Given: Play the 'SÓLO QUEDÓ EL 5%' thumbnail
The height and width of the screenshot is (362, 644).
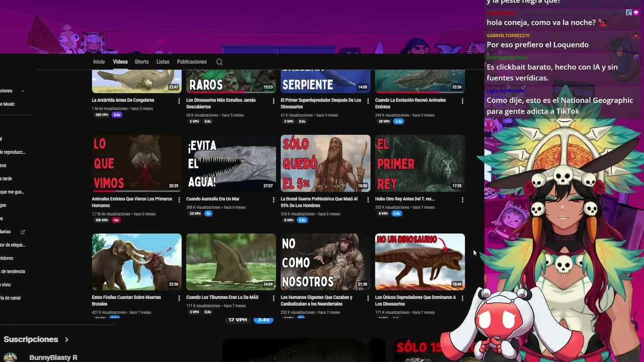Looking at the screenshot, I should tap(326, 163).
